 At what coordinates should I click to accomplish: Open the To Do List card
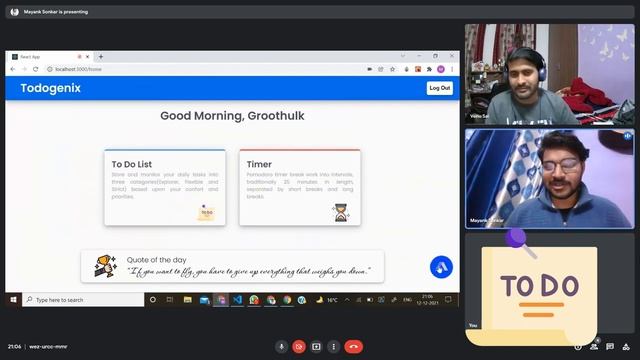pos(165,187)
